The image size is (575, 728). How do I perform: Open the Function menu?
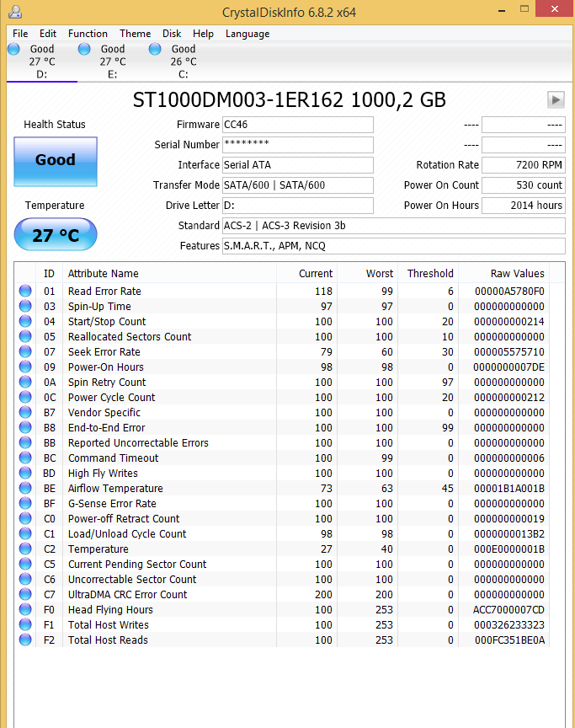88,34
